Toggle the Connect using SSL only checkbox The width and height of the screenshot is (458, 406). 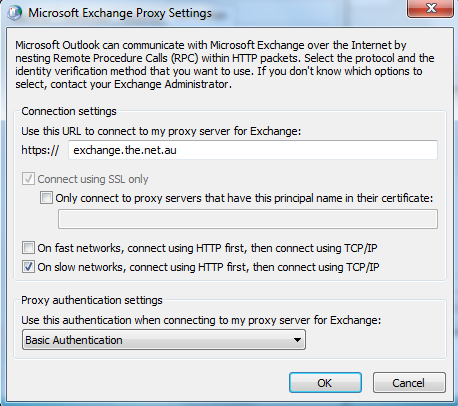(28, 179)
